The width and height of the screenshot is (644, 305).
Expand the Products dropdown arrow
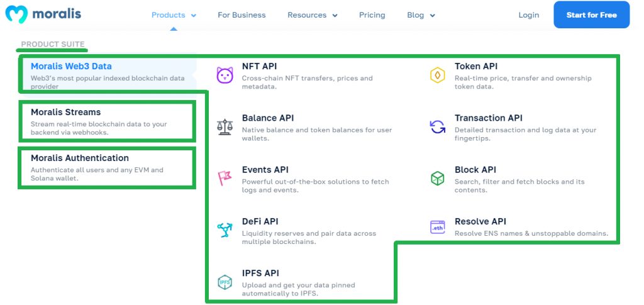pyautogui.click(x=194, y=16)
